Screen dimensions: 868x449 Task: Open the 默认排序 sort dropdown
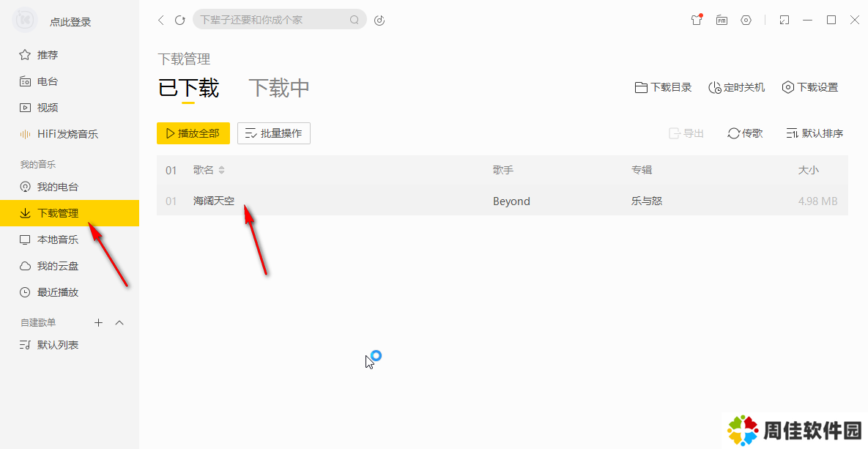(x=814, y=133)
